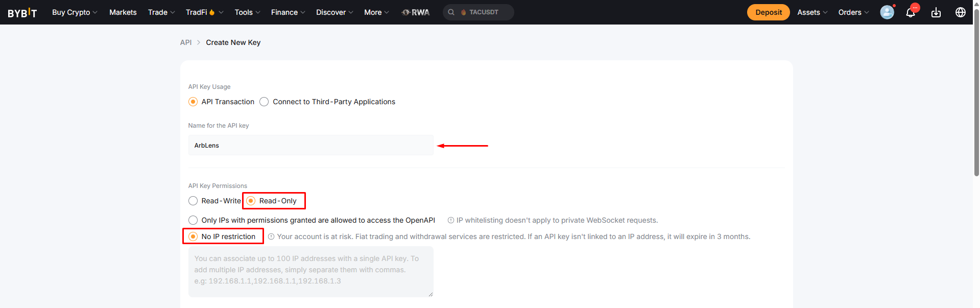980x308 pixels.
Task: Open the Markets page
Action: pos(123,12)
